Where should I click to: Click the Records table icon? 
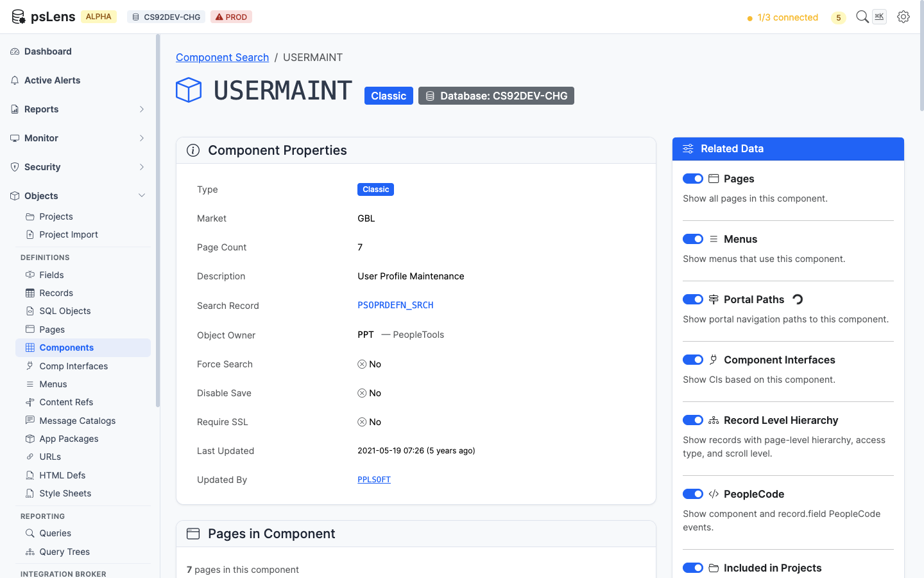[30, 293]
